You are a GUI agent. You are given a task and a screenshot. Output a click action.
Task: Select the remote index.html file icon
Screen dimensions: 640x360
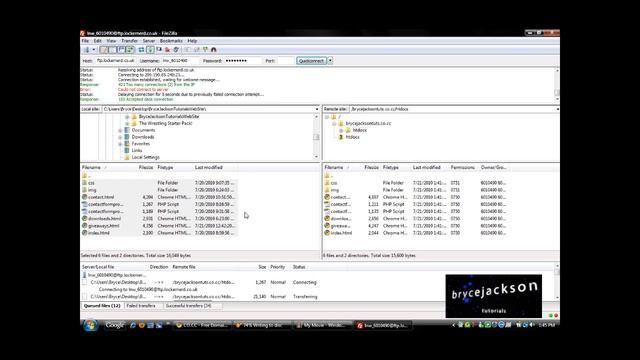pyautogui.click(x=327, y=233)
